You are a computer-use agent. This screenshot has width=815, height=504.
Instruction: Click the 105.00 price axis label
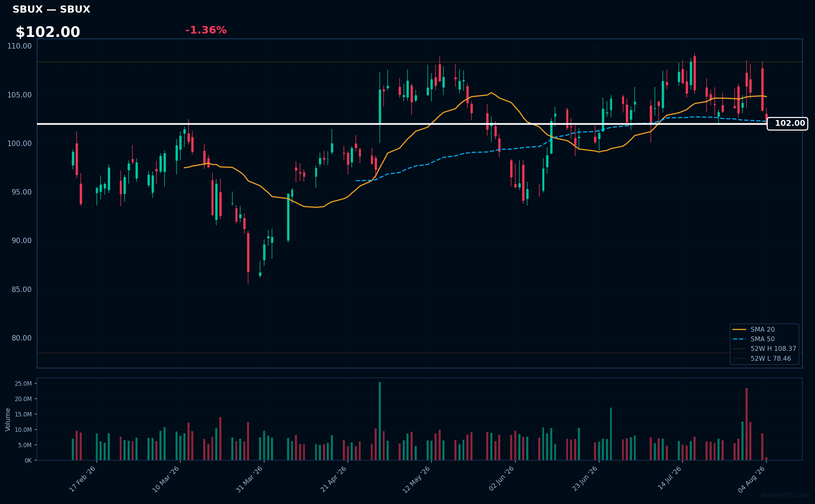[20, 95]
